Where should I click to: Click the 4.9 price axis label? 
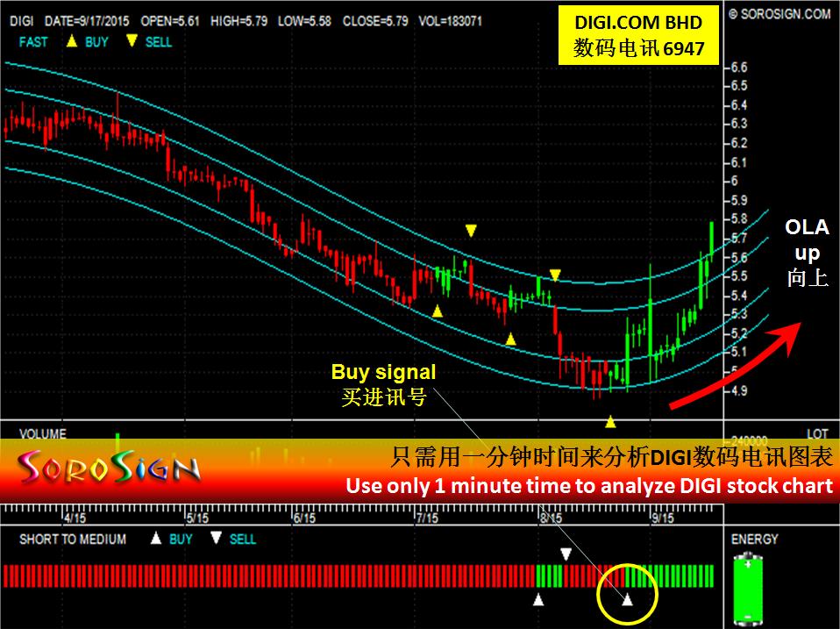739,390
